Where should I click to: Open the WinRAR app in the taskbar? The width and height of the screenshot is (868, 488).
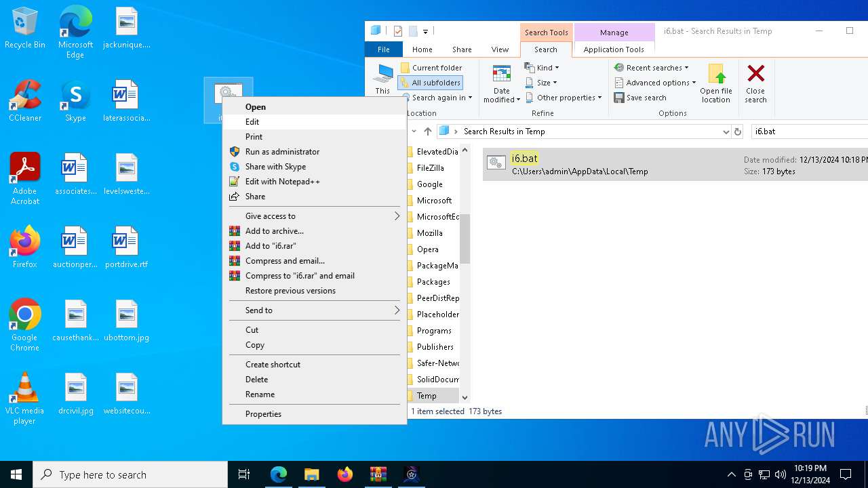click(x=378, y=474)
